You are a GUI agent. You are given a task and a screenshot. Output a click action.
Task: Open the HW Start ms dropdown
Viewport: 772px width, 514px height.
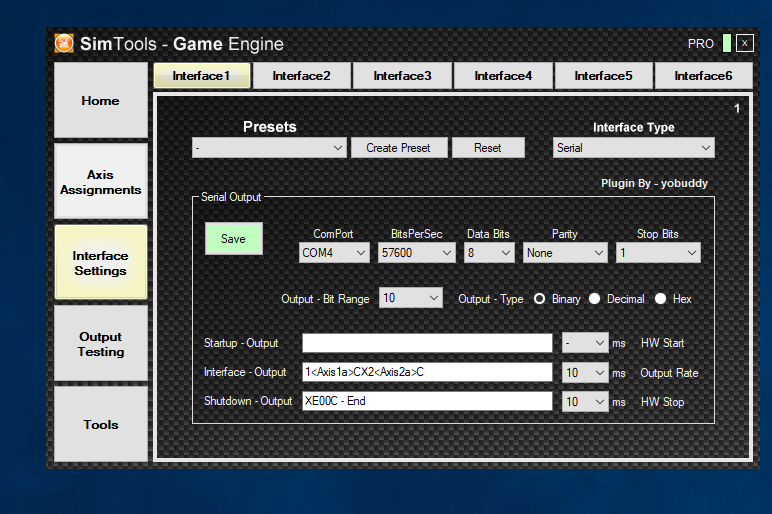pyautogui.click(x=585, y=343)
